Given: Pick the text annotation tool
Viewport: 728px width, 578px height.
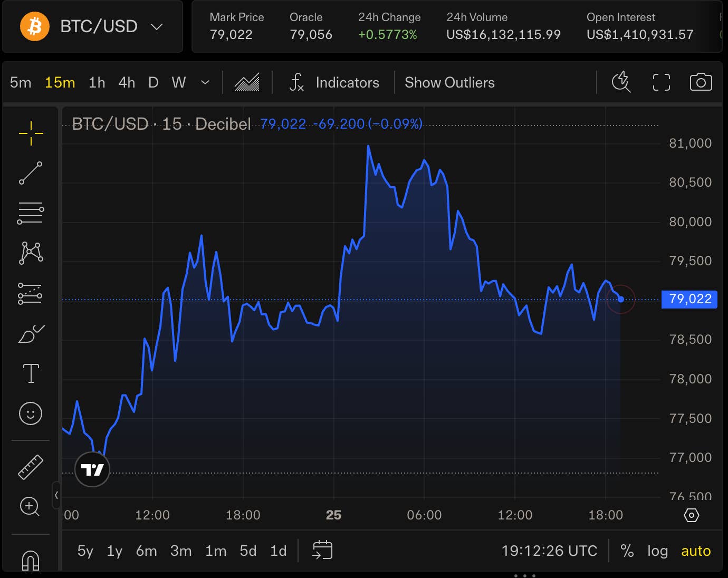Looking at the screenshot, I should pyautogui.click(x=31, y=373).
